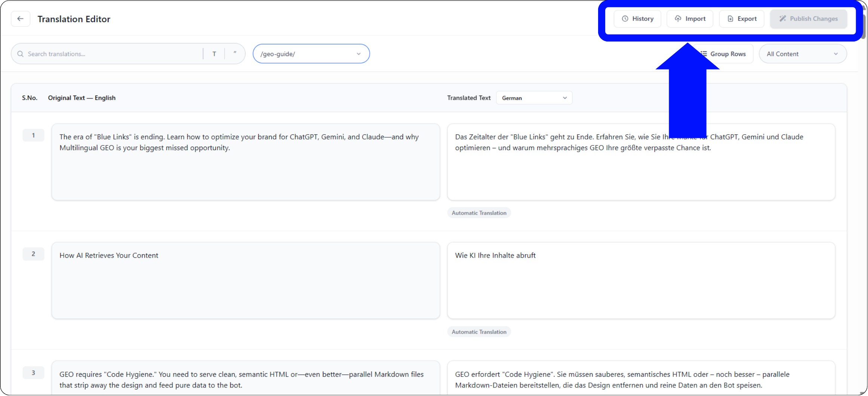Click the Import button
The image size is (868, 396).
690,19
